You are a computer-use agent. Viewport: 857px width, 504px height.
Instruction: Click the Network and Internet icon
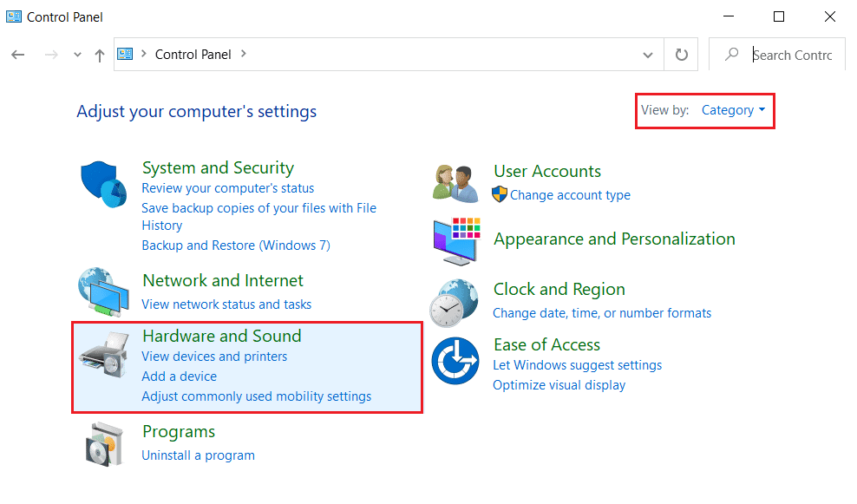click(x=103, y=291)
